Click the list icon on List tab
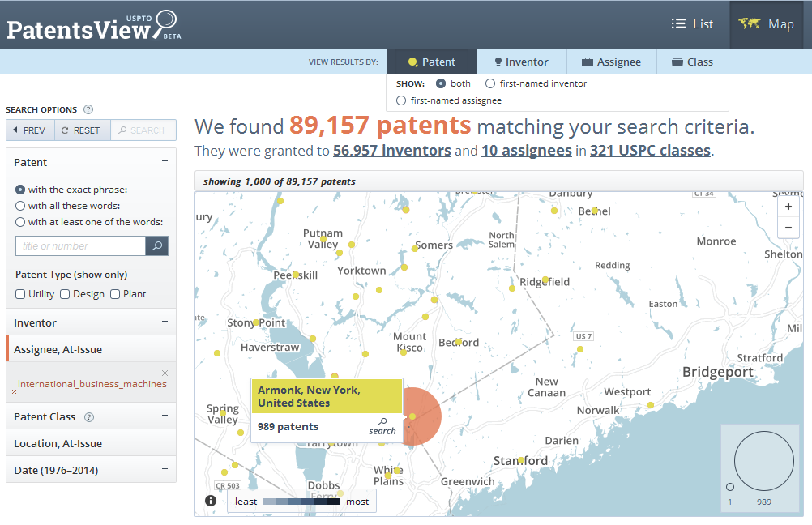Image resolution: width=812 pixels, height=525 pixels. click(x=678, y=23)
